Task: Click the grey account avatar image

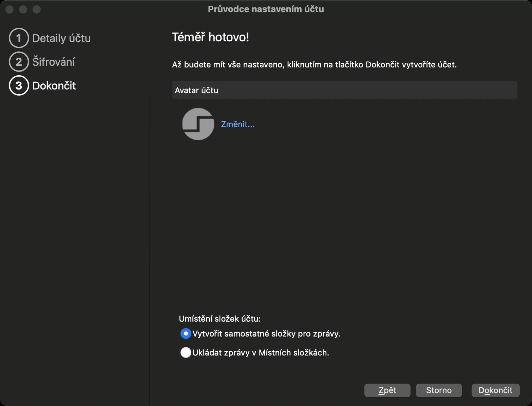Action: coord(198,124)
